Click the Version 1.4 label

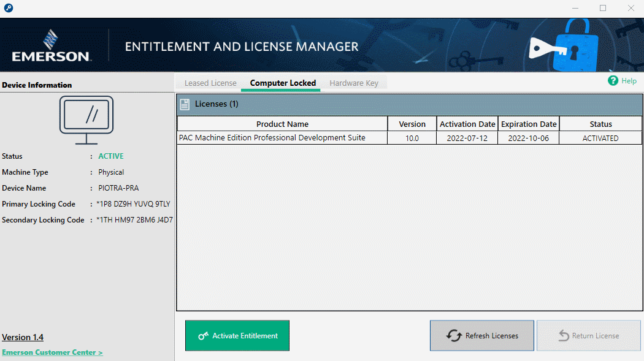pos(23,337)
